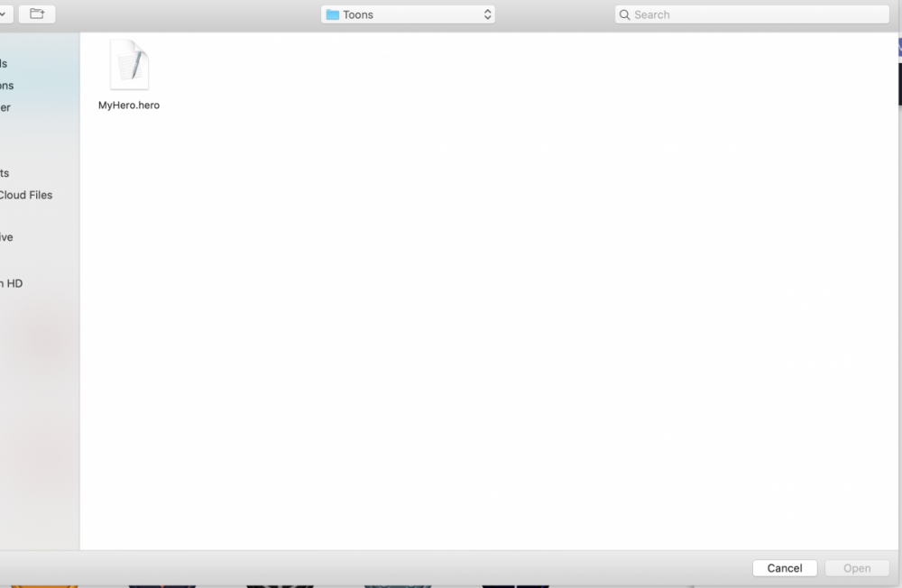Select the sidebar item ending in "ive"

click(x=6, y=237)
